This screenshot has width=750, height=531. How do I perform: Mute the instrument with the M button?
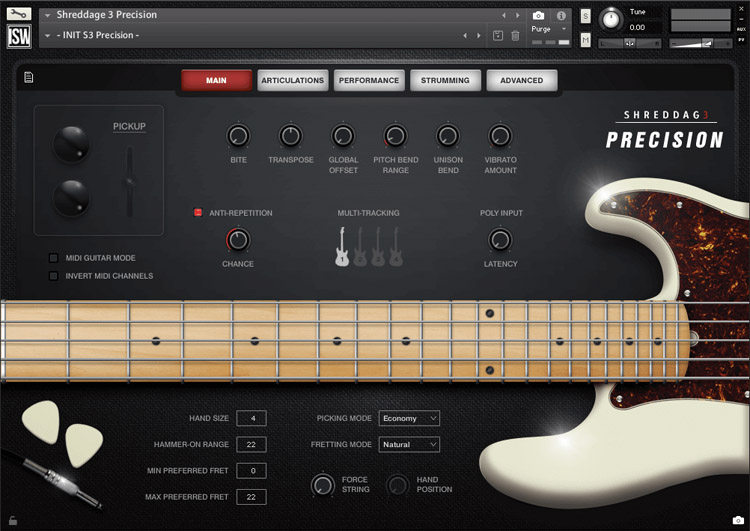[x=585, y=40]
